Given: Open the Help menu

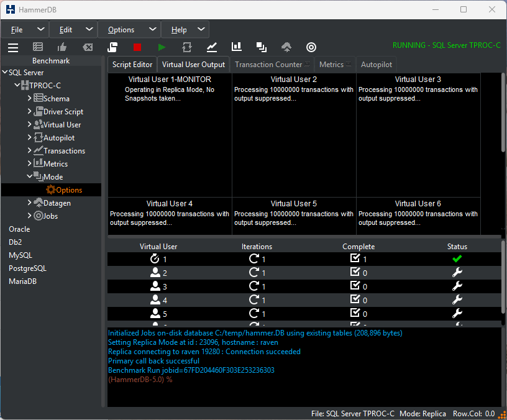Looking at the screenshot, I should (185, 30).
